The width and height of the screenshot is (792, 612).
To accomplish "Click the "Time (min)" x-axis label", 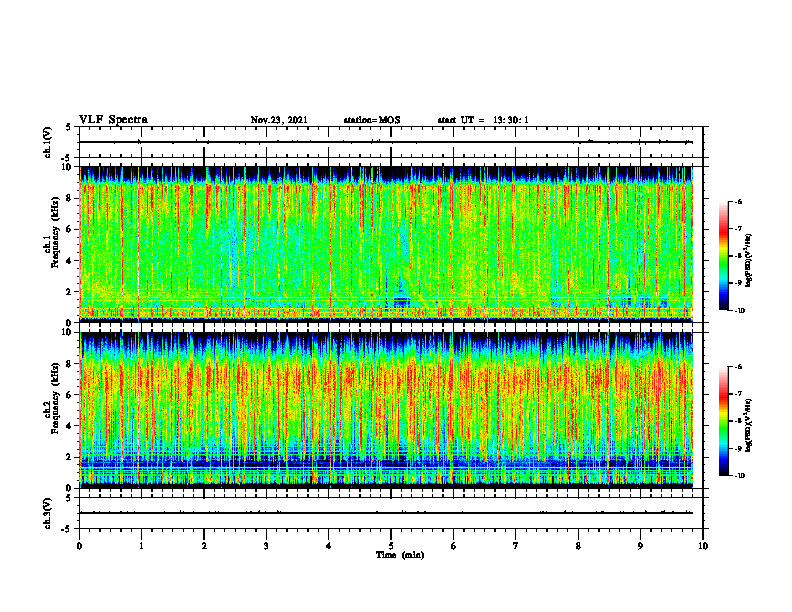I will (400, 555).
